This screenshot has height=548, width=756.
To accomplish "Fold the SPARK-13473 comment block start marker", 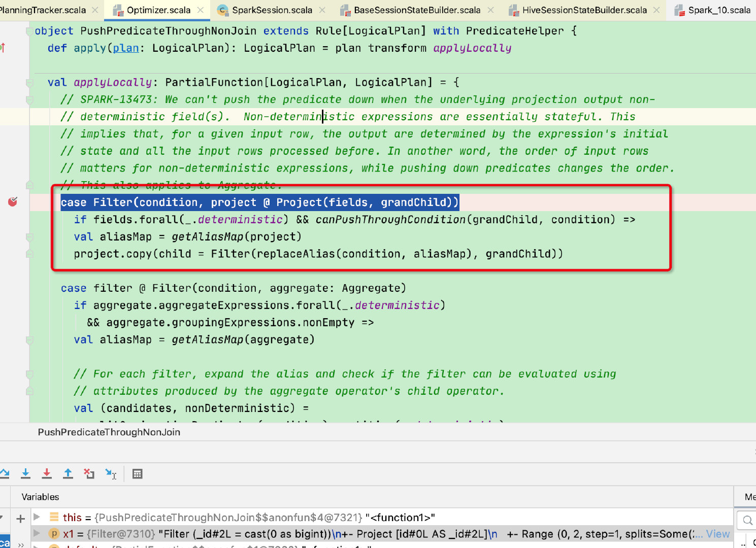I will pos(29,99).
